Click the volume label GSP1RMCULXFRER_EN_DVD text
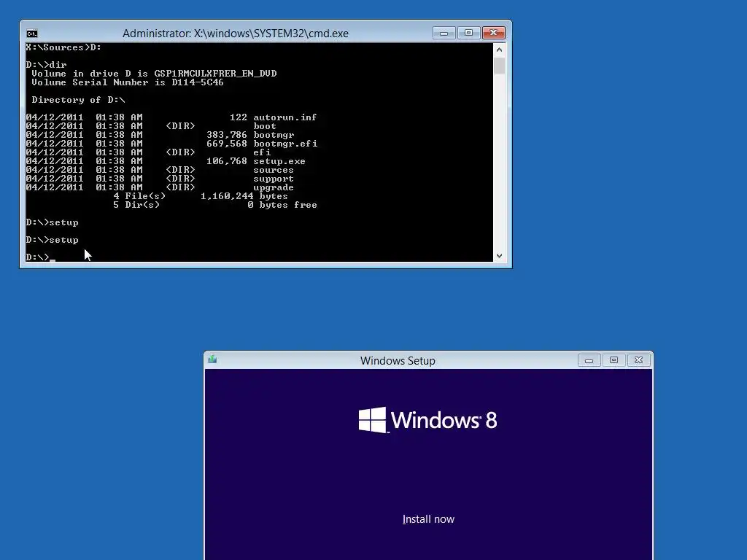747x560 pixels. (215, 74)
